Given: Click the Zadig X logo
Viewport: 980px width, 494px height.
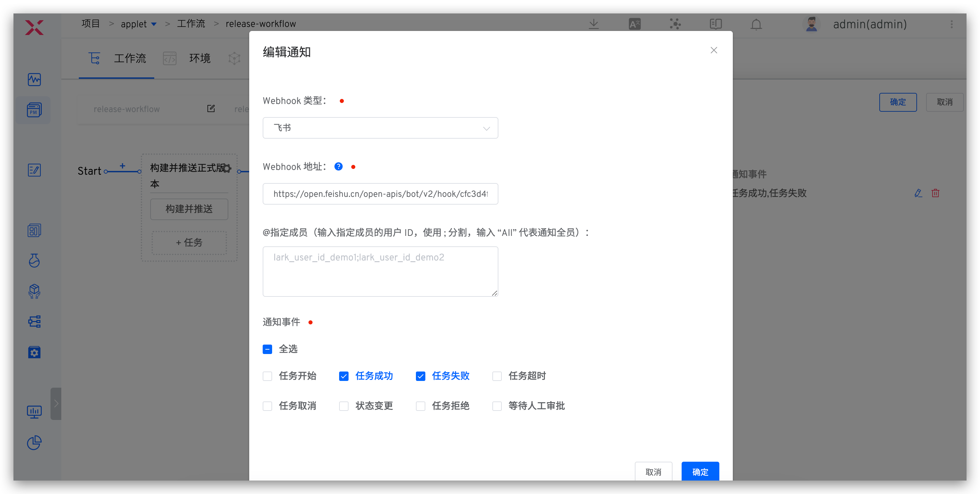Looking at the screenshot, I should point(34,27).
